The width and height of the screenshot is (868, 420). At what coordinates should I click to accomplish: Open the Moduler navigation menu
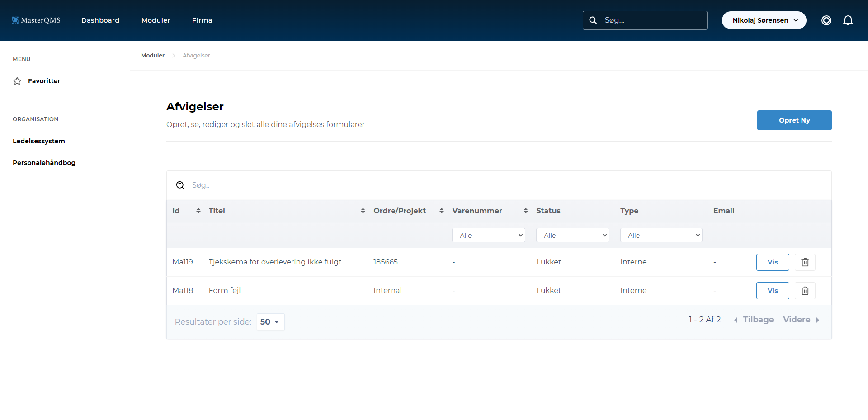click(x=156, y=20)
